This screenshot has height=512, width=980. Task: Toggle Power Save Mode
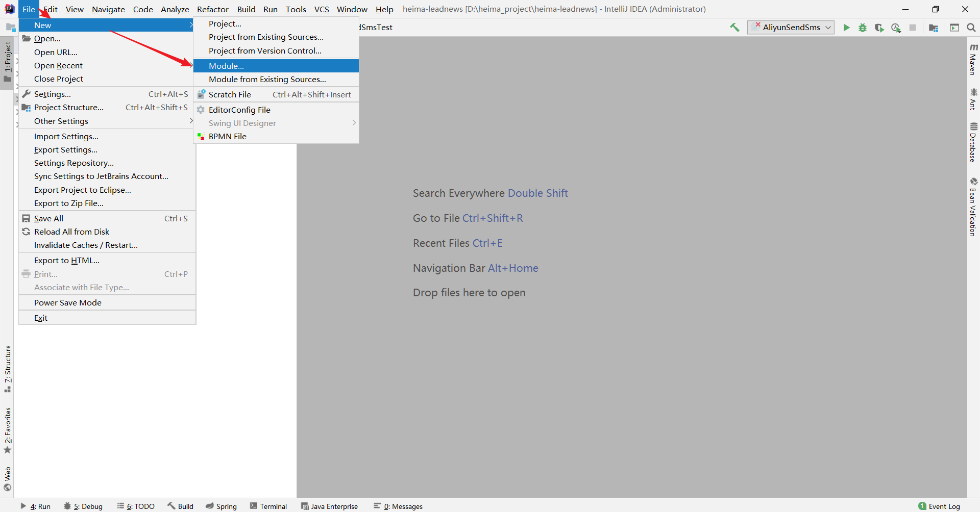point(106,302)
